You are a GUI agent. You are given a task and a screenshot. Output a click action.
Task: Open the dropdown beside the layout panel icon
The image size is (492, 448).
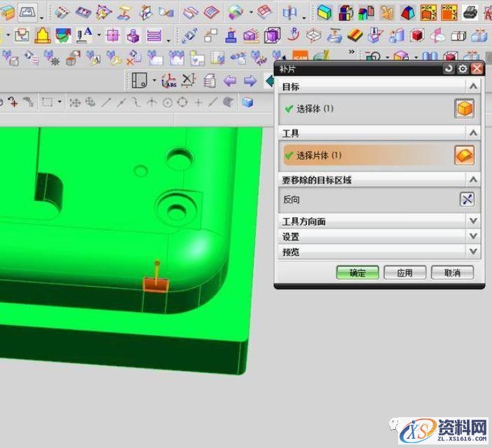[x=154, y=81]
